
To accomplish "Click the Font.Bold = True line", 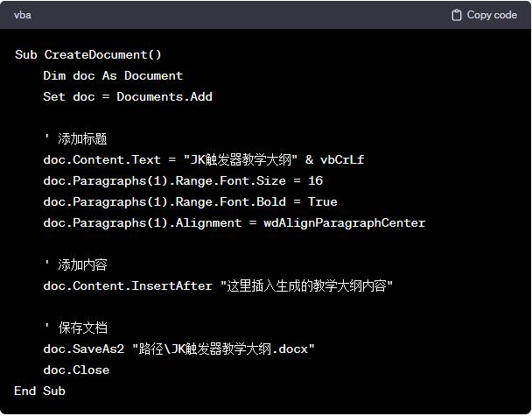I will pyautogui.click(x=190, y=201).
